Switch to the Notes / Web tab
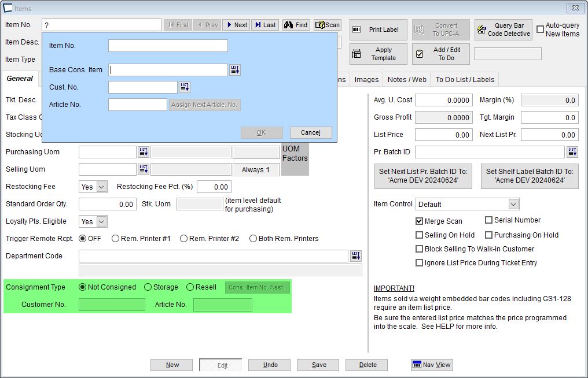 (x=407, y=80)
